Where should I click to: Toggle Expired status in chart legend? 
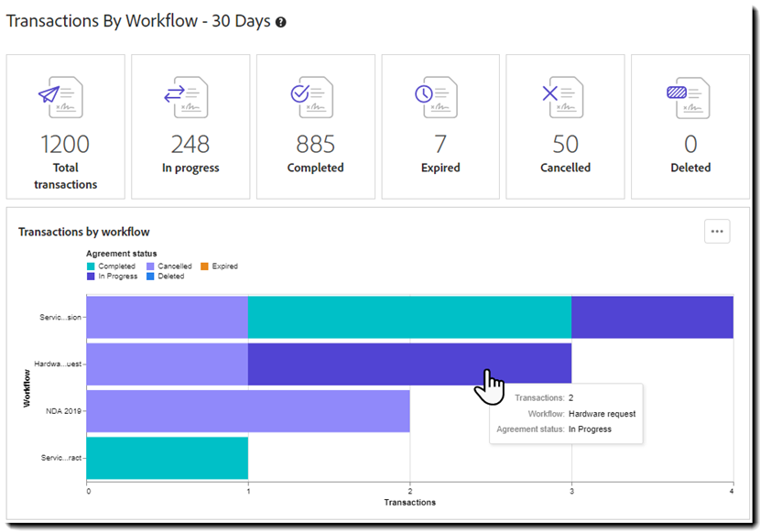click(x=220, y=266)
